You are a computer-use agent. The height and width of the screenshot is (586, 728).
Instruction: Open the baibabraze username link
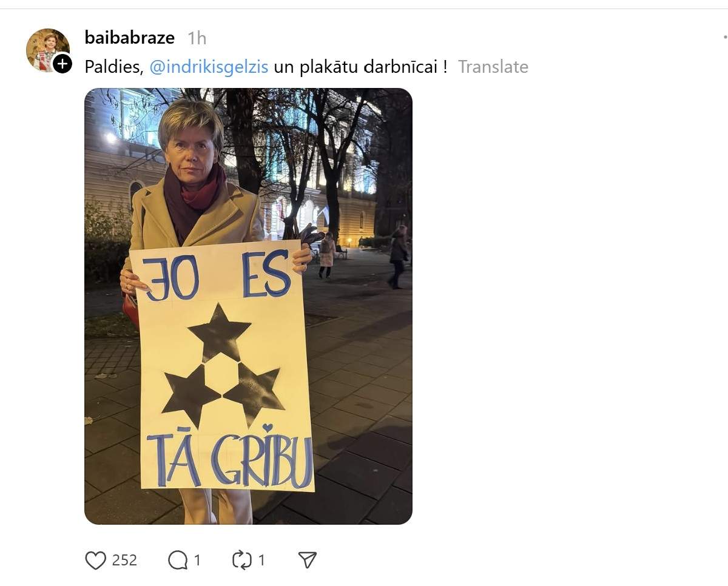coord(130,38)
